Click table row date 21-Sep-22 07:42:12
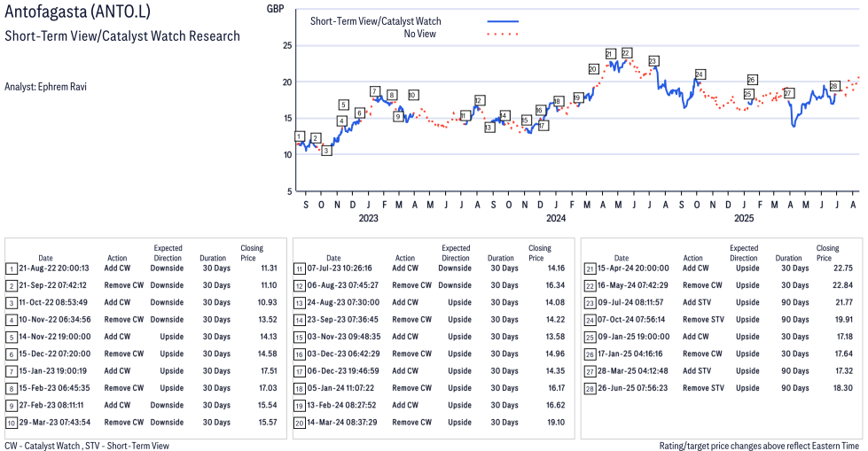This screenshot has height=451, width=868. point(53,285)
